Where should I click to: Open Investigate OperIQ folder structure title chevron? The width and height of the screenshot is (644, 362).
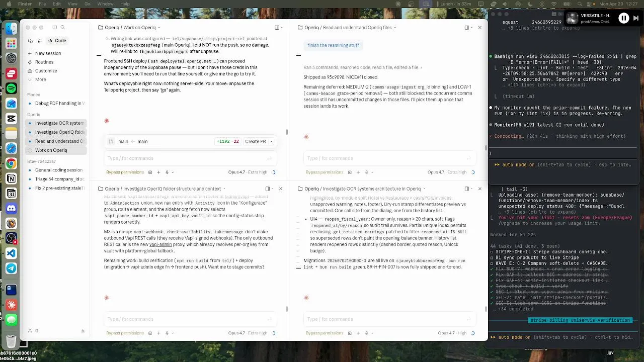(x=224, y=189)
